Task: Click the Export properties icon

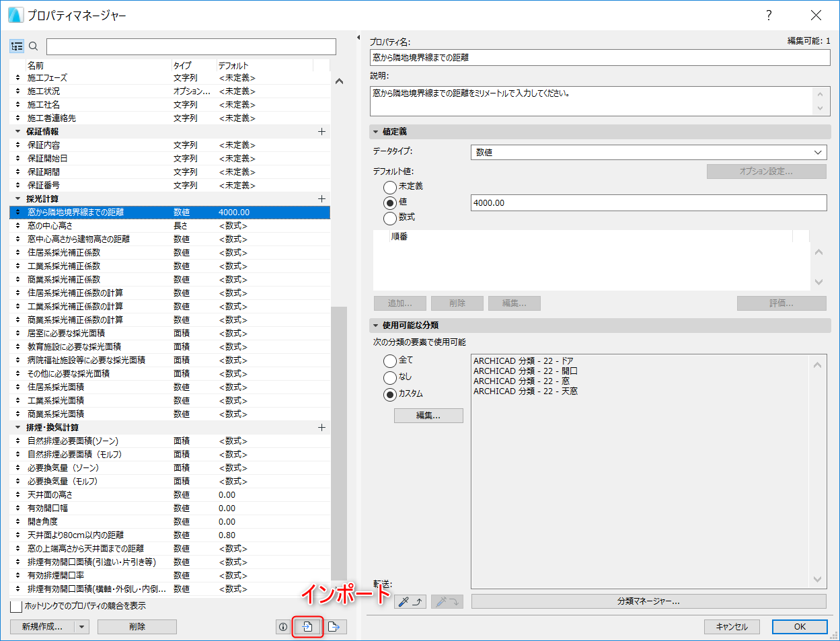Action: [334, 627]
